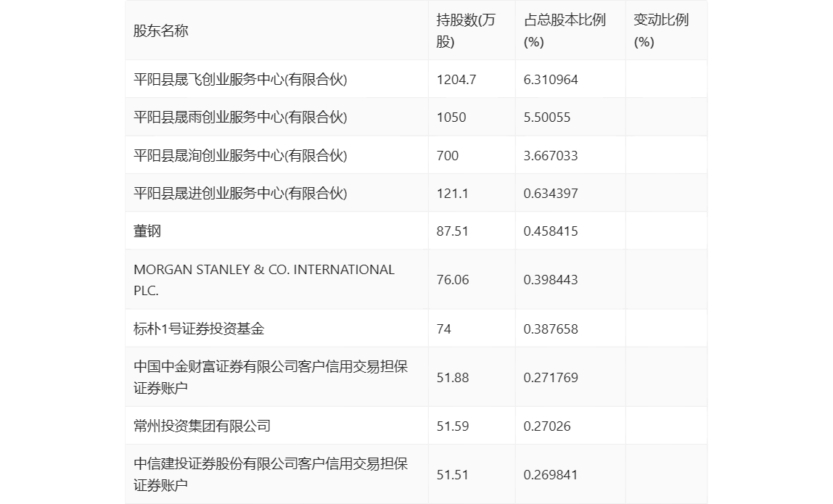The width and height of the screenshot is (833, 504).
Task: Click the holdings value 51.59
Action: coord(453,426)
